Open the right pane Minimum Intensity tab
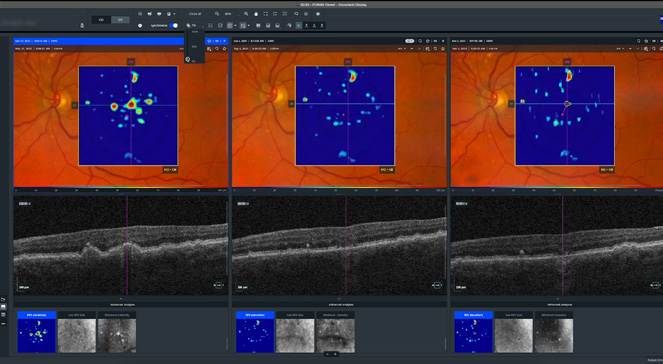Viewport: 663px width, 364px height. tap(554, 315)
